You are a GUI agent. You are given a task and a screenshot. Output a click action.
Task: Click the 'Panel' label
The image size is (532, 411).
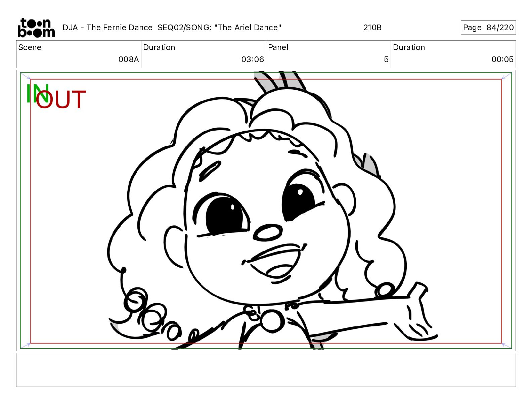click(x=278, y=47)
